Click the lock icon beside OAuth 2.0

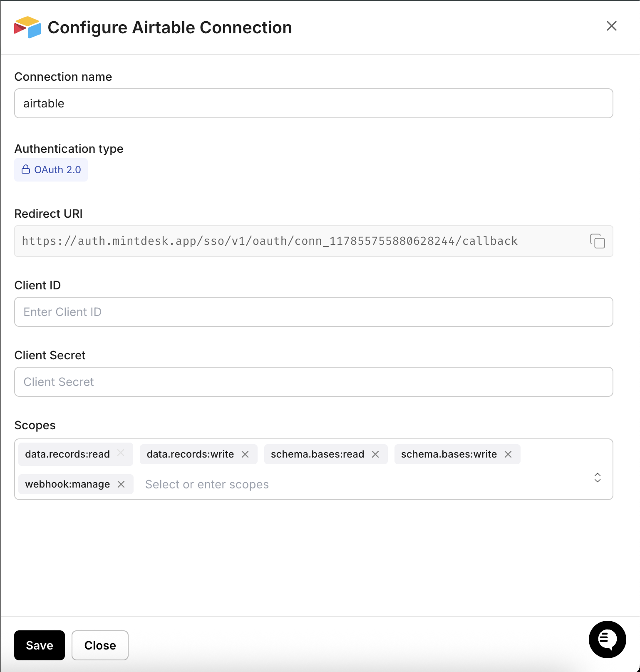click(x=26, y=169)
